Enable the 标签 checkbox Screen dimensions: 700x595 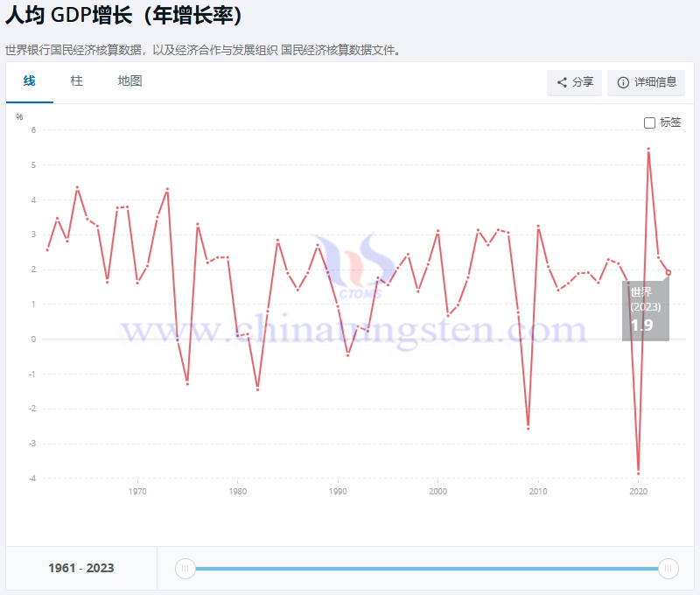pos(649,123)
